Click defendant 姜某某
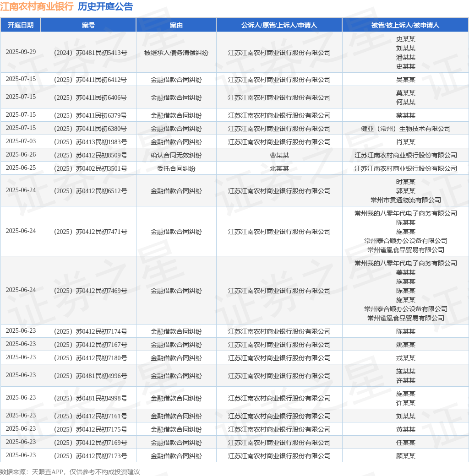This screenshot has width=469, height=476. 405,273
